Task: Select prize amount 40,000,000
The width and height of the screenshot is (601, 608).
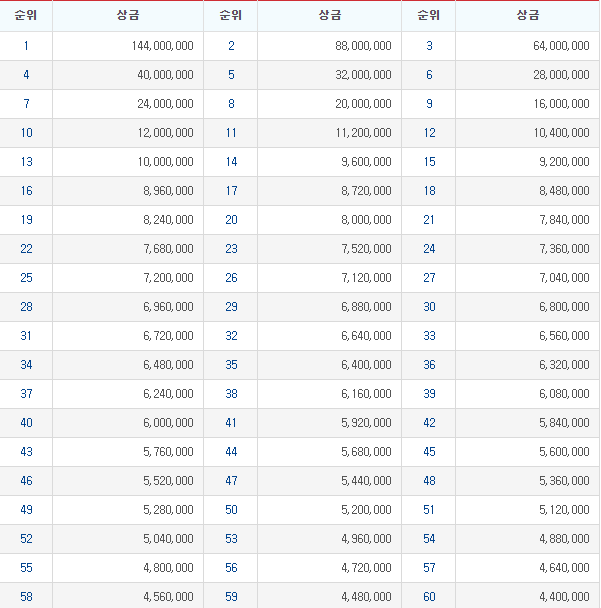Action: click(x=165, y=75)
